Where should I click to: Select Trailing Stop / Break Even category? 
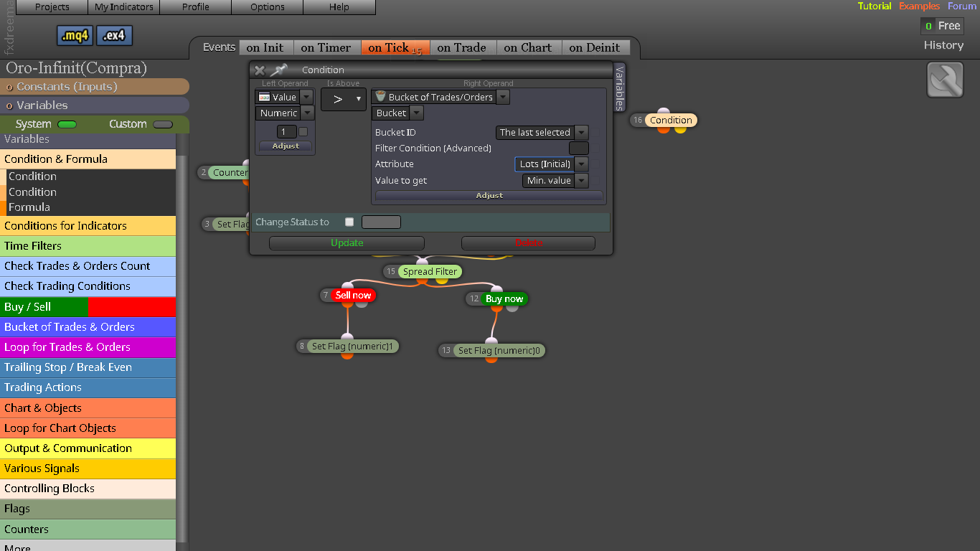(x=88, y=367)
